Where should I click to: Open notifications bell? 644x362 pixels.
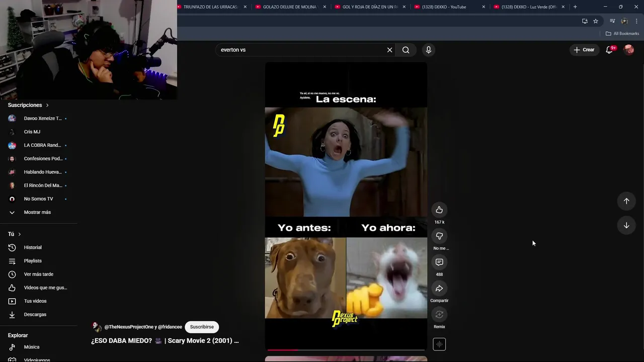(609, 50)
